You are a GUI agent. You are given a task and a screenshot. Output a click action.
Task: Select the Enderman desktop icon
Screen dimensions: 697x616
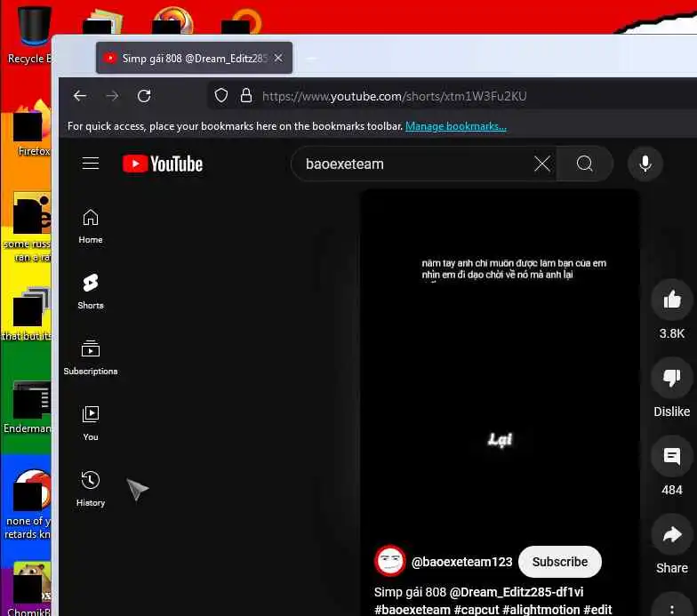point(28,407)
